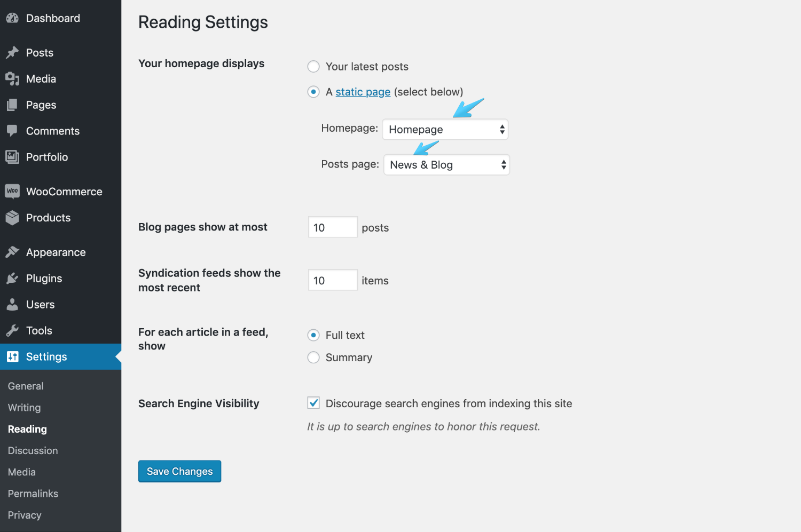This screenshot has width=801, height=532.
Task: Click the Posts pushpin icon
Action: point(12,53)
